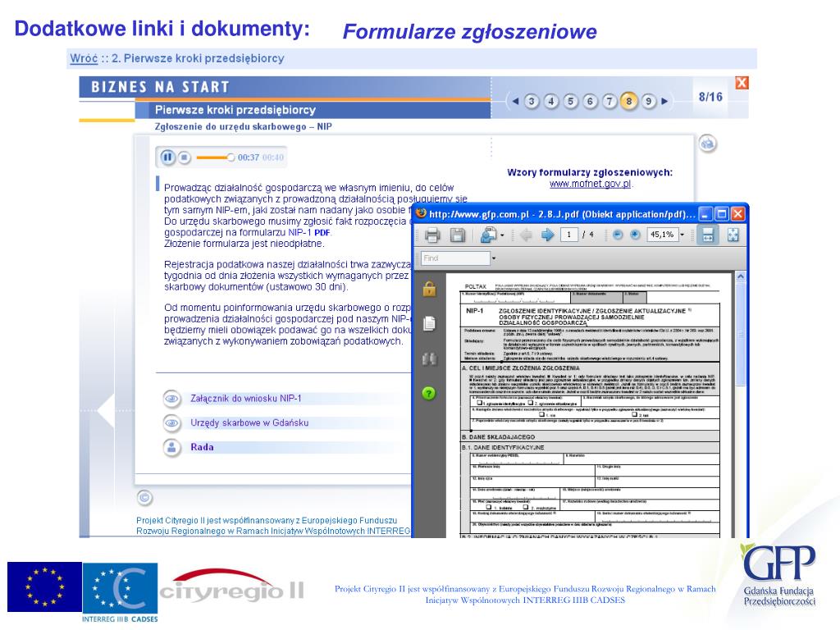Click the PDF scrollbar up arrow
Screen dimensions: 840x630
click(x=741, y=277)
